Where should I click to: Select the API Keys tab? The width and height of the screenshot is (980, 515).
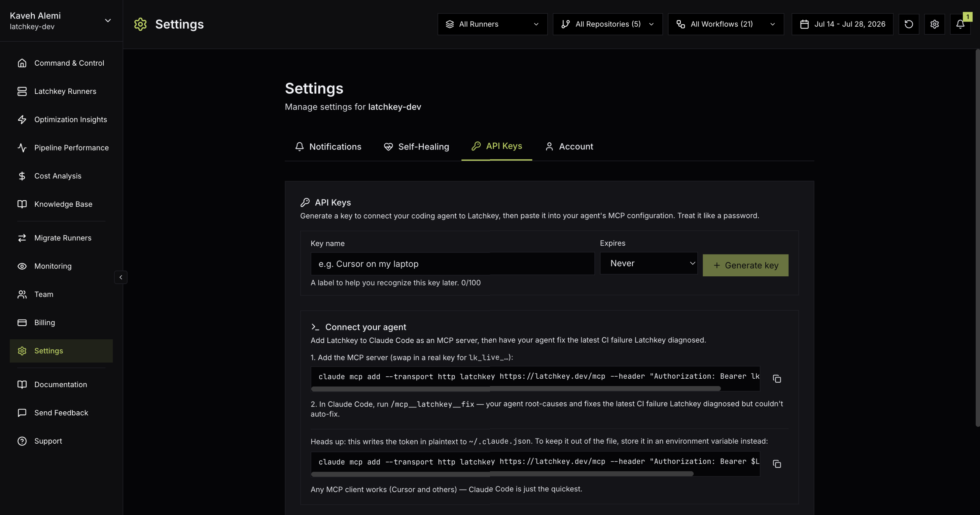pos(496,146)
